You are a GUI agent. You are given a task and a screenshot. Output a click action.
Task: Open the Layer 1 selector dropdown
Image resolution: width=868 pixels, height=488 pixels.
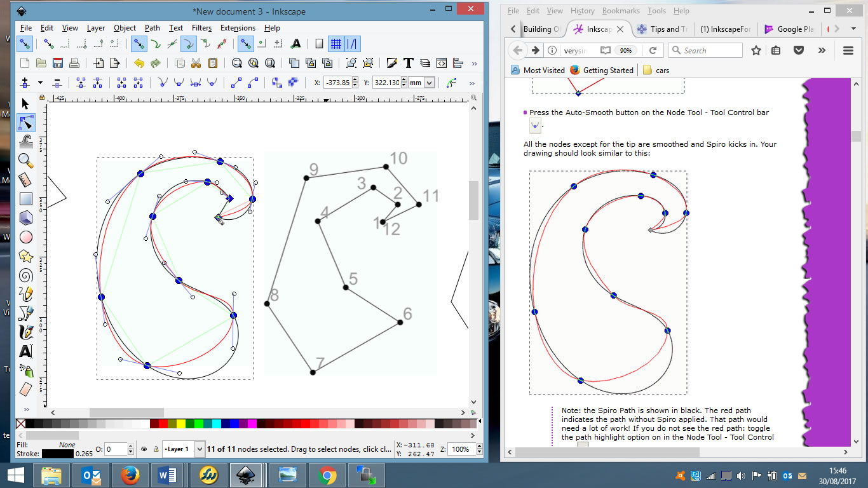tap(200, 449)
